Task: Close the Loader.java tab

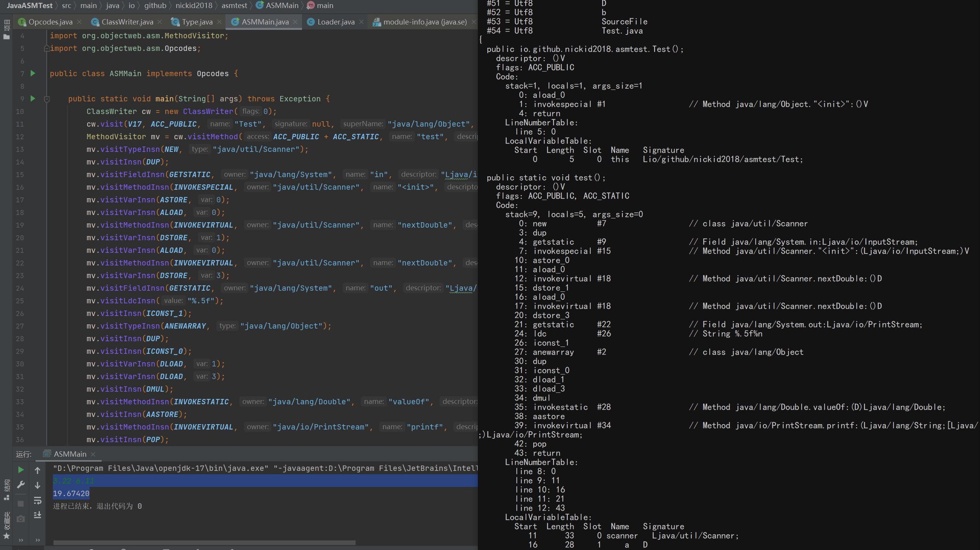Action: 361,22
